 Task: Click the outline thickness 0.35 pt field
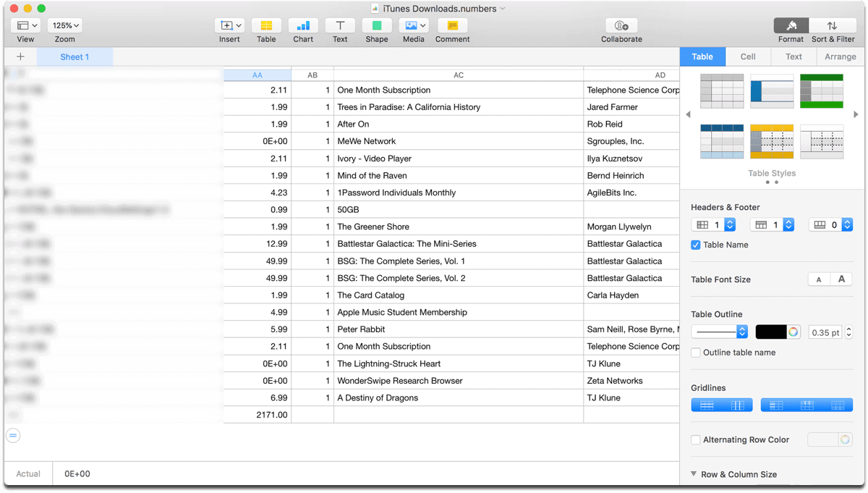point(825,332)
